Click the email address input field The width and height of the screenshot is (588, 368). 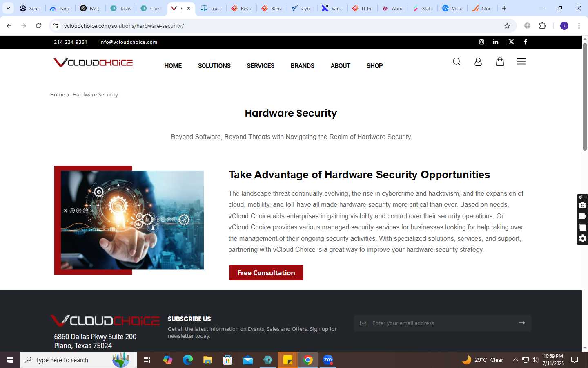coord(443,323)
